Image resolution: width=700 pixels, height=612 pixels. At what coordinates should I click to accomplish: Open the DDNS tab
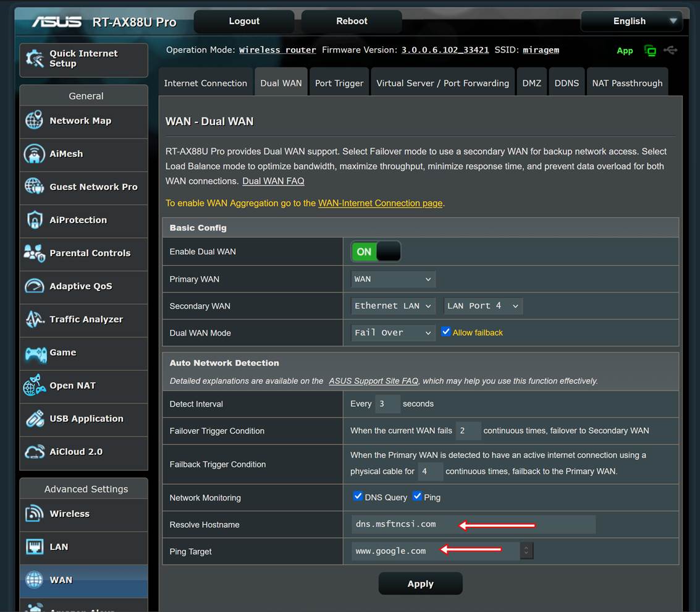tap(567, 83)
